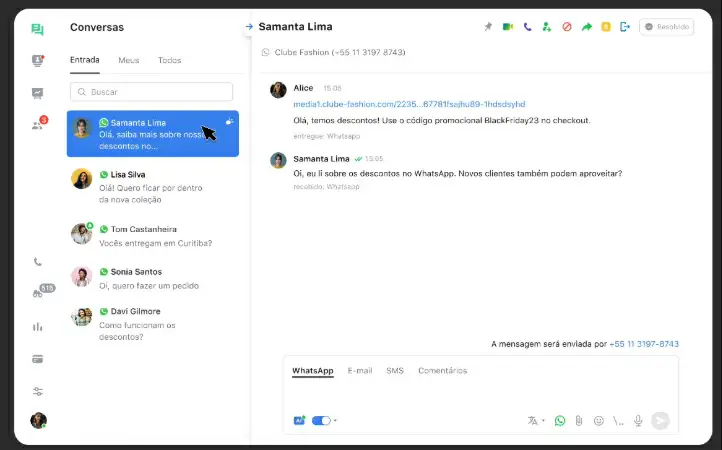Select the SMS reply tab
722x450 pixels.
click(395, 371)
